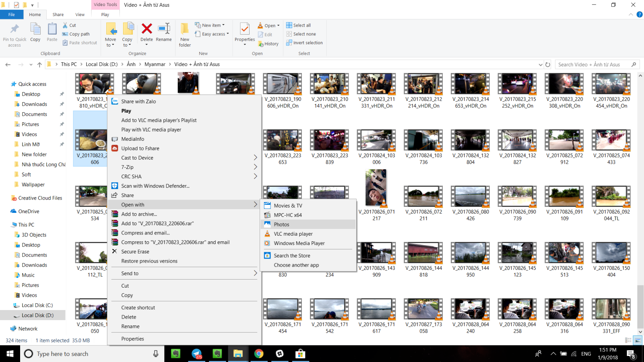The image size is (644, 362).
Task: Open the View ribbon tab
Action: click(x=80, y=14)
